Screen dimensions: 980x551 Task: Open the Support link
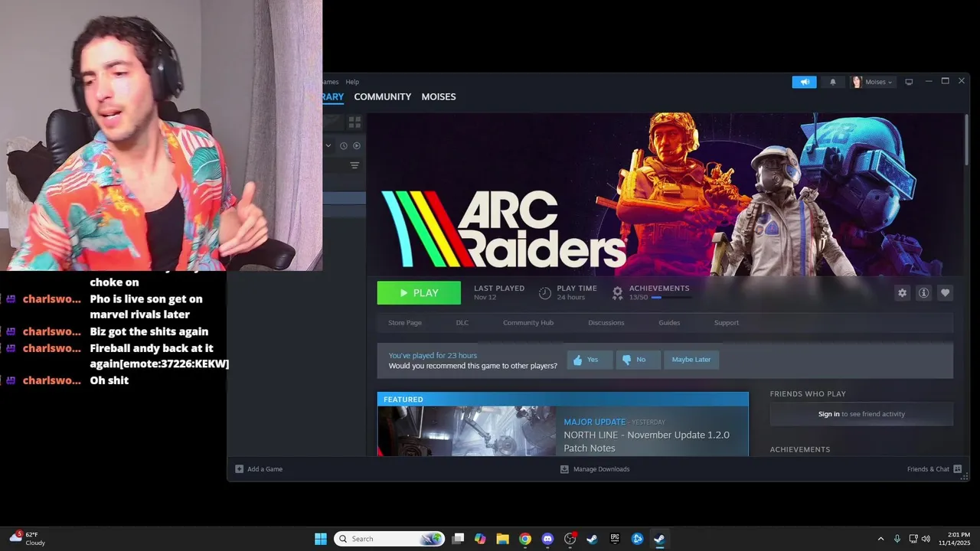point(727,323)
